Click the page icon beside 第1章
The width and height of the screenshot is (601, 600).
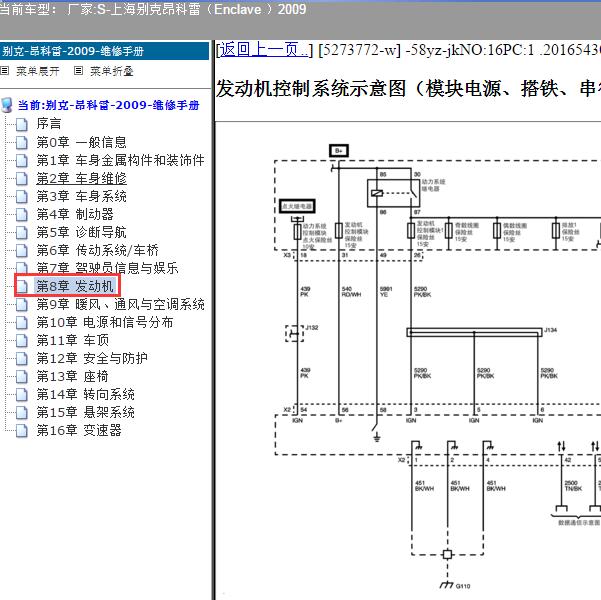[22, 160]
